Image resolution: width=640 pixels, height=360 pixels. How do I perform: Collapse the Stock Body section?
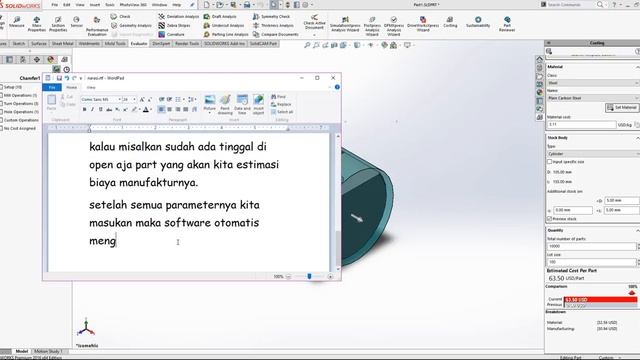[x=637, y=138]
